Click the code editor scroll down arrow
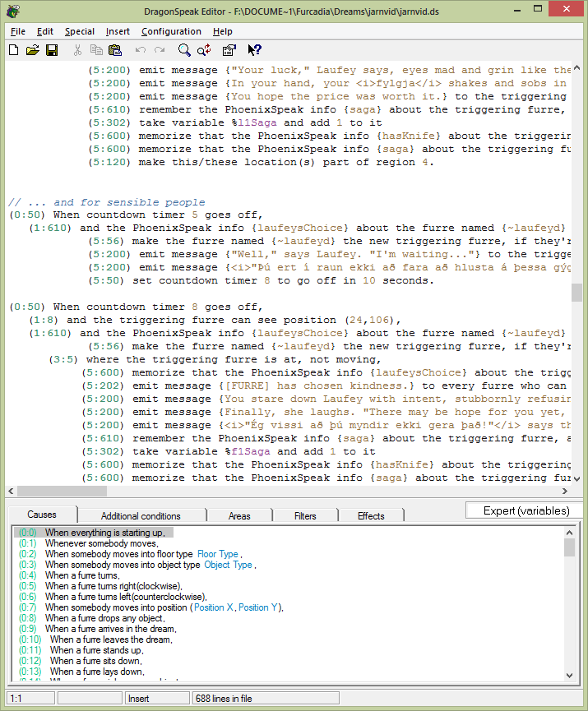588x711 pixels. click(576, 478)
